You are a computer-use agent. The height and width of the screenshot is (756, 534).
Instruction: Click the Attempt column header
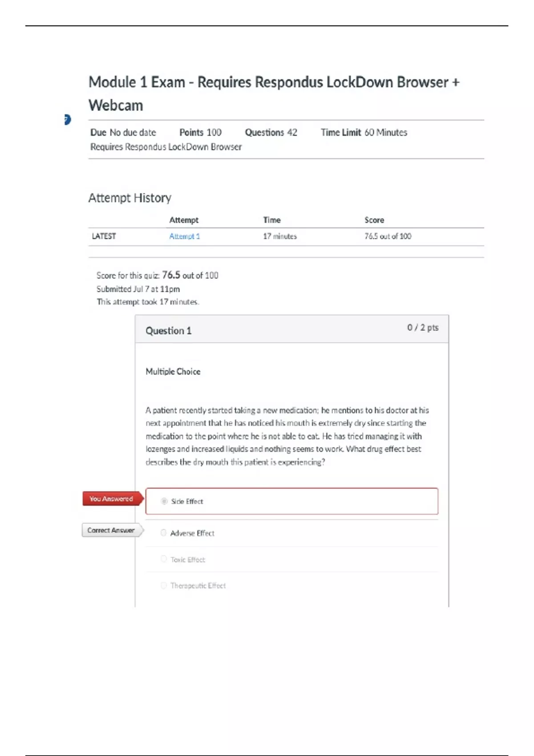[184, 220]
